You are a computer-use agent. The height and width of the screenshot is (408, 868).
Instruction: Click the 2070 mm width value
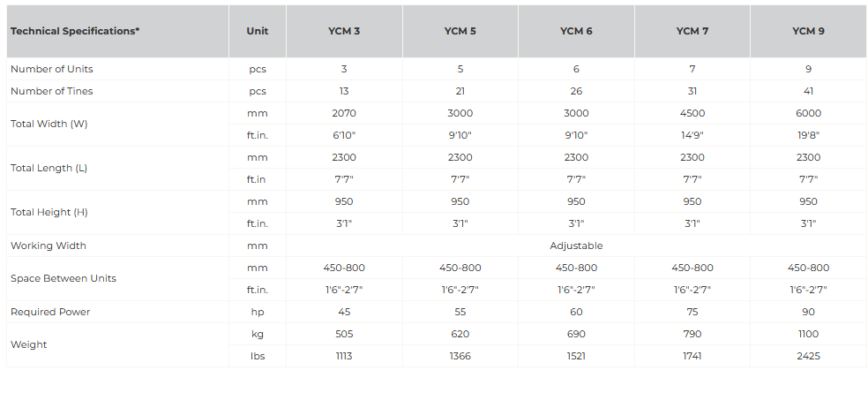point(343,113)
